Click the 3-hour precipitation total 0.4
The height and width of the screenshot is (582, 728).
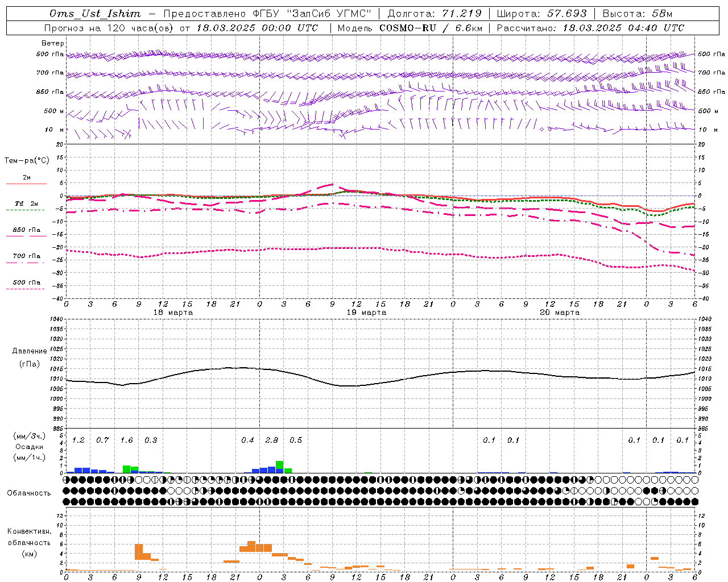click(x=247, y=440)
